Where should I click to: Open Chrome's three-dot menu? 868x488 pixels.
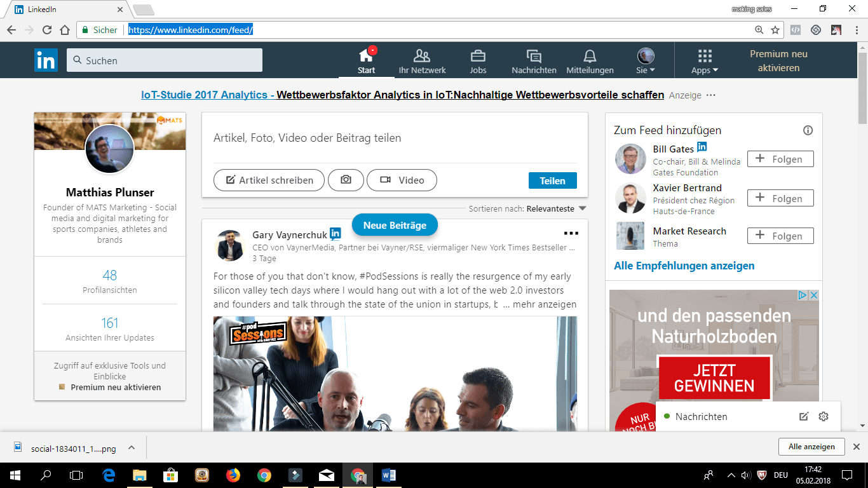pyautogui.click(x=858, y=30)
